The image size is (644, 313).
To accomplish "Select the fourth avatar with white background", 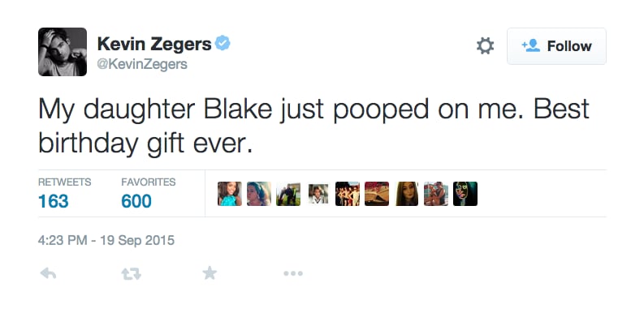I will [x=318, y=194].
